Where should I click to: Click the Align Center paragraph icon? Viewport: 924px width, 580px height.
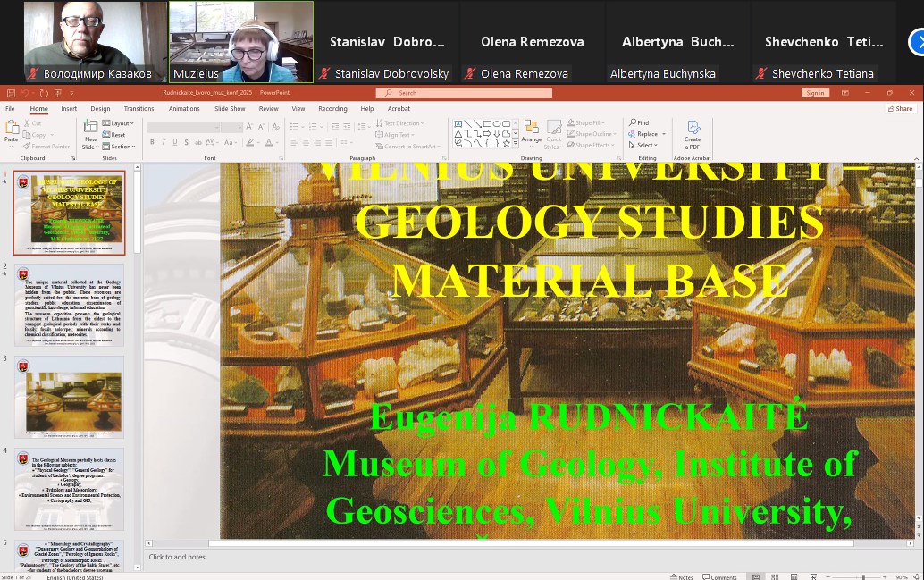pos(306,142)
